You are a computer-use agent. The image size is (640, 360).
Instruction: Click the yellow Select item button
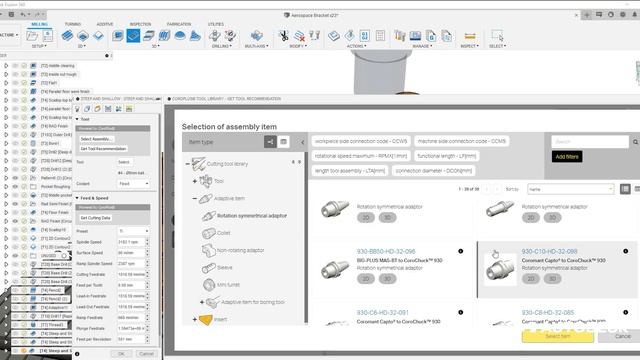click(558, 336)
